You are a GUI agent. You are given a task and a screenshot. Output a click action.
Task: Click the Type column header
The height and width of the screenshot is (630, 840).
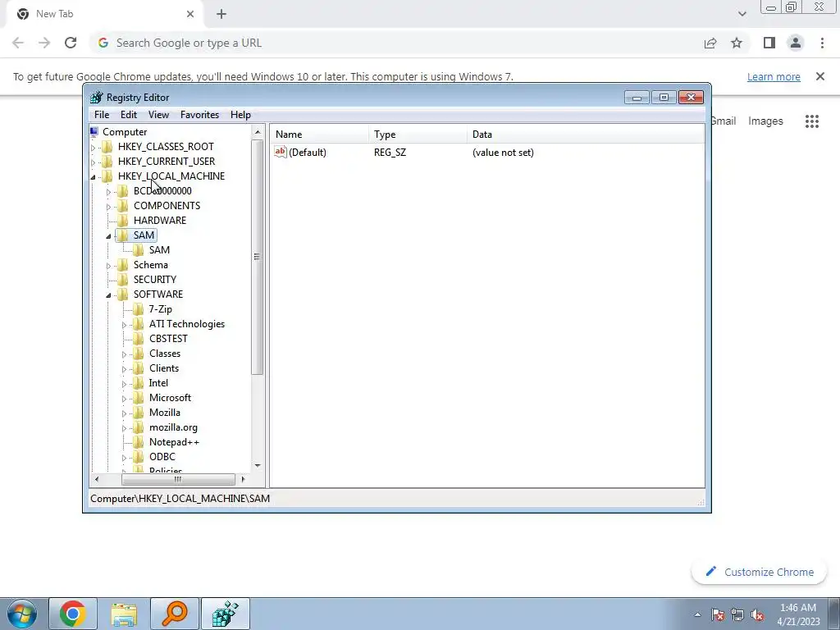pos(418,135)
